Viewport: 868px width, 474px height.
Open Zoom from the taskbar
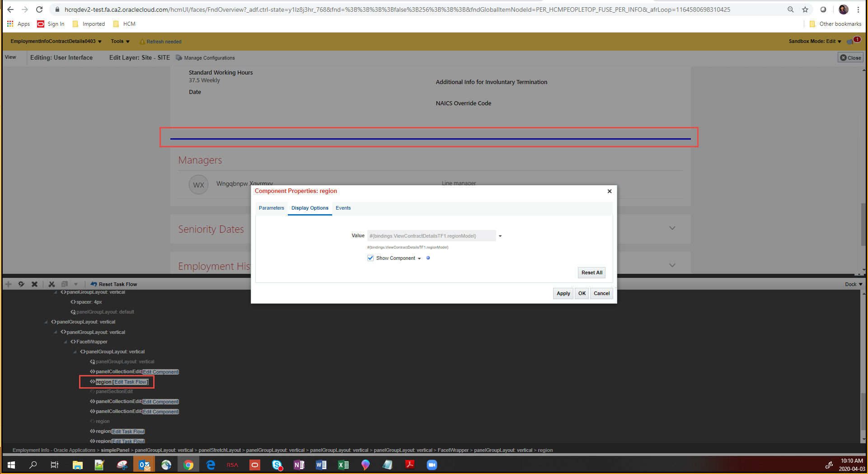pos(432,465)
